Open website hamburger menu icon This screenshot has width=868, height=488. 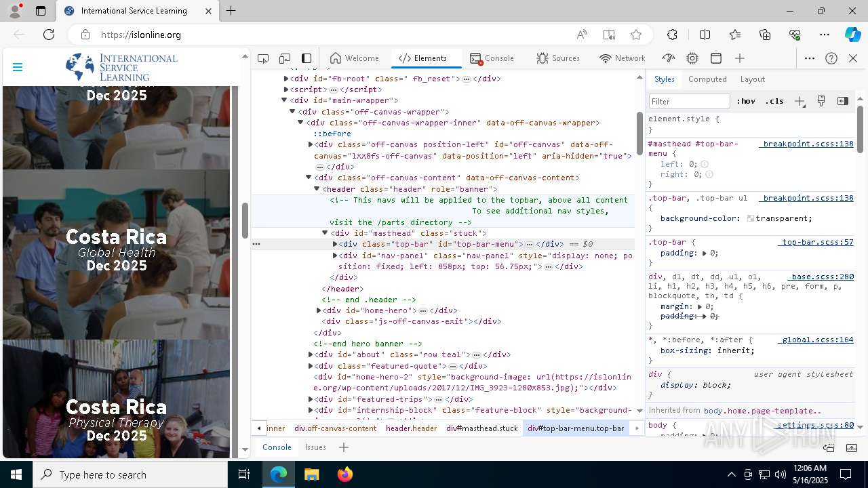click(x=18, y=67)
